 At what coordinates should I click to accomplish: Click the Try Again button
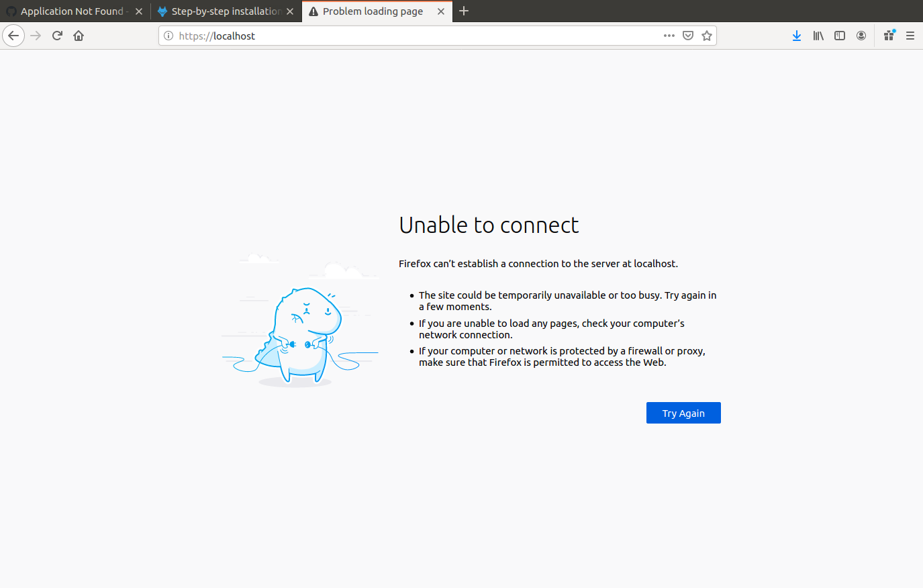[x=683, y=413]
